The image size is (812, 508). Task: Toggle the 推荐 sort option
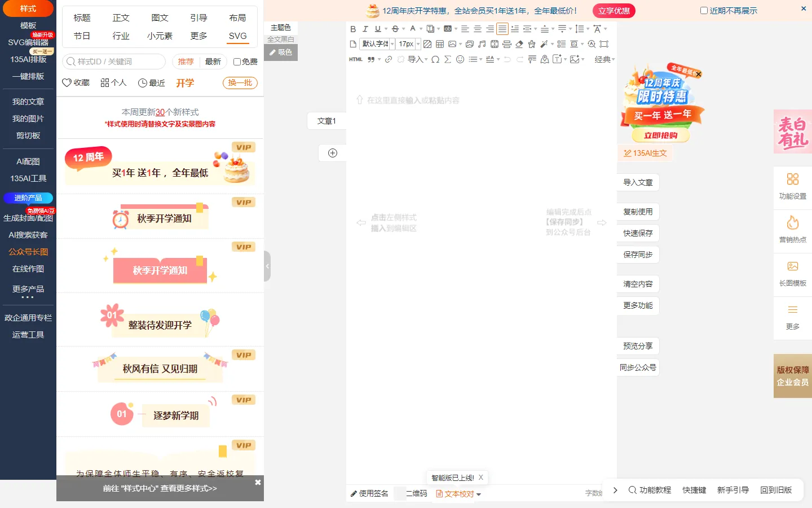tap(186, 62)
